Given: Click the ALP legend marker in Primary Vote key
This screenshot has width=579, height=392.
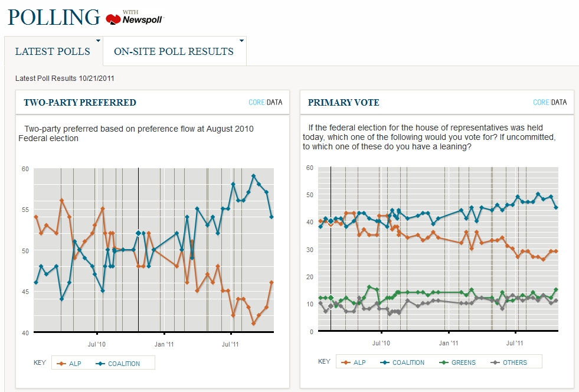Looking at the screenshot, I should click(346, 362).
